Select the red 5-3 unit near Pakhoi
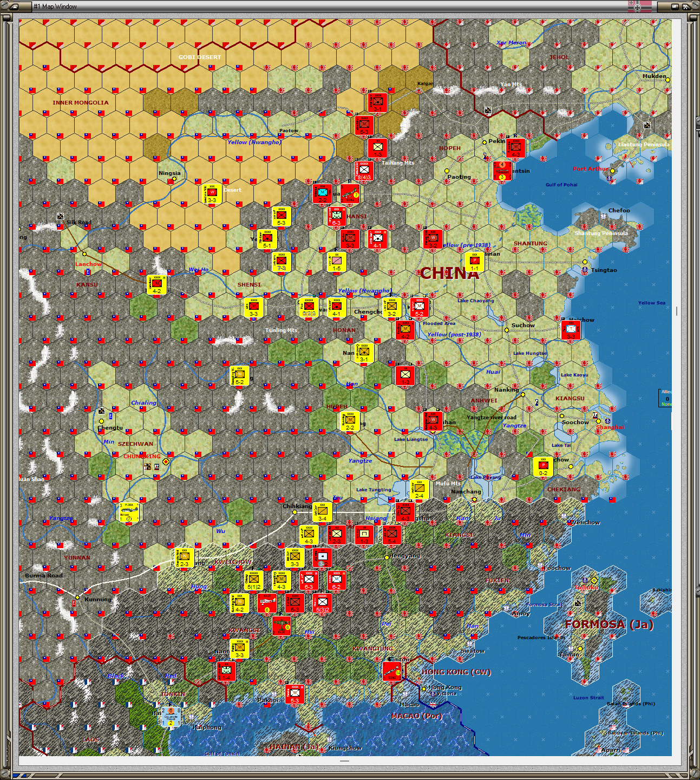This screenshot has height=780, width=700. (x=295, y=694)
